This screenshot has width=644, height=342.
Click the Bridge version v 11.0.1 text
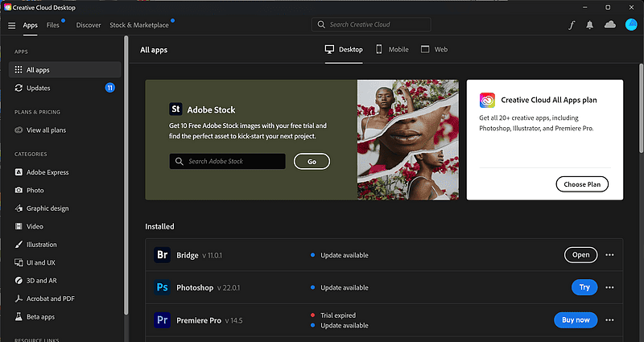(x=212, y=255)
